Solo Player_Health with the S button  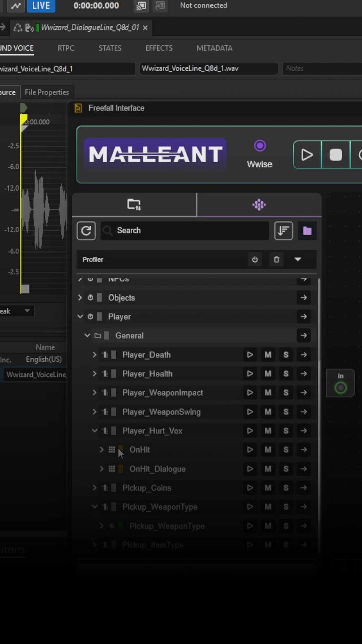point(286,374)
